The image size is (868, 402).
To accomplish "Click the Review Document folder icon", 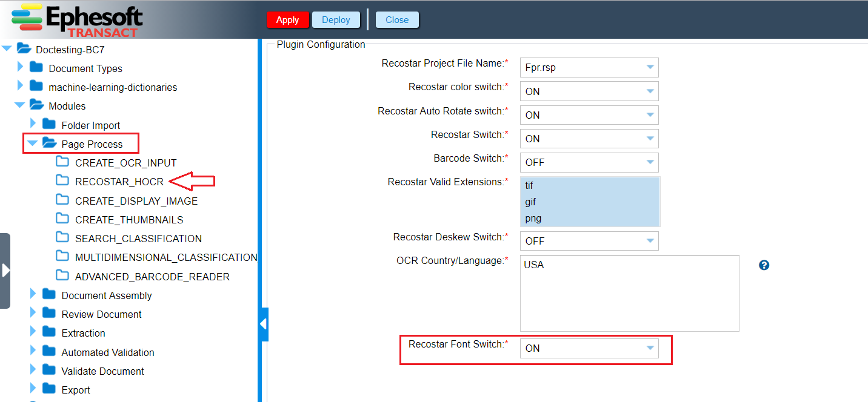I will point(49,313).
